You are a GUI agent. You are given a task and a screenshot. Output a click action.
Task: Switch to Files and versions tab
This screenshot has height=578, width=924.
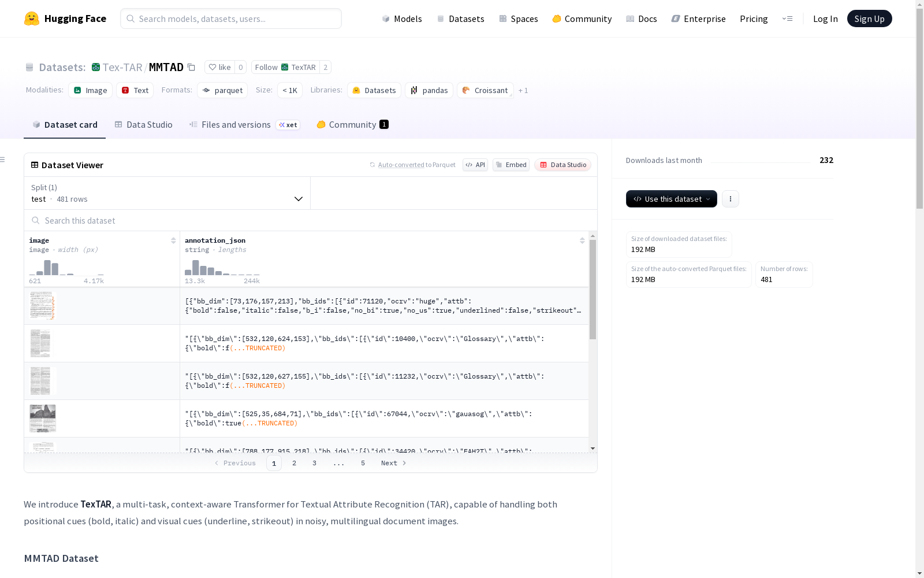tap(244, 125)
